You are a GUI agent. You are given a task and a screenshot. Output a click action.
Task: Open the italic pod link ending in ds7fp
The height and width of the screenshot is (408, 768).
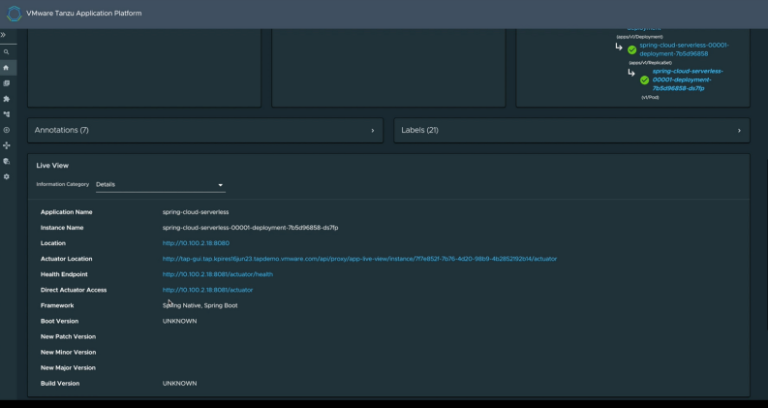(x=687, y=80)
